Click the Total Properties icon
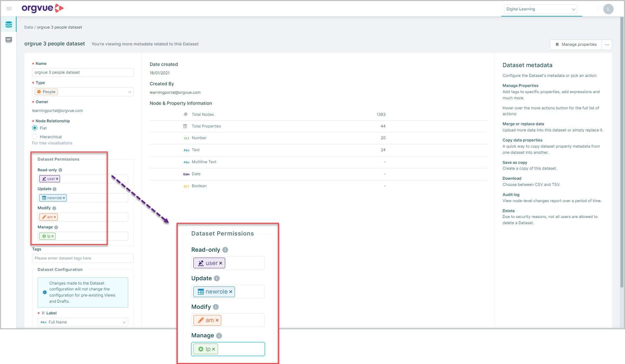The width and height of the screenshot is (625, 364). (185, 126)
